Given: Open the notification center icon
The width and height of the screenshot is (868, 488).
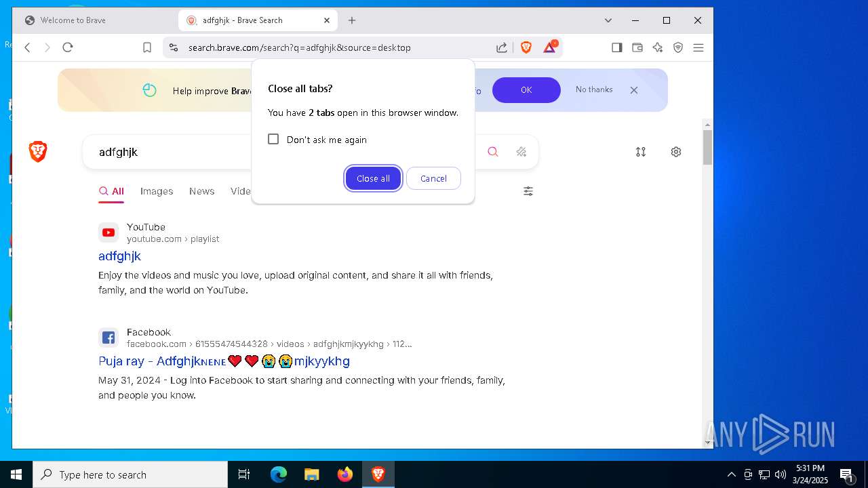Looking at the screenshot, I should (846, 474).
